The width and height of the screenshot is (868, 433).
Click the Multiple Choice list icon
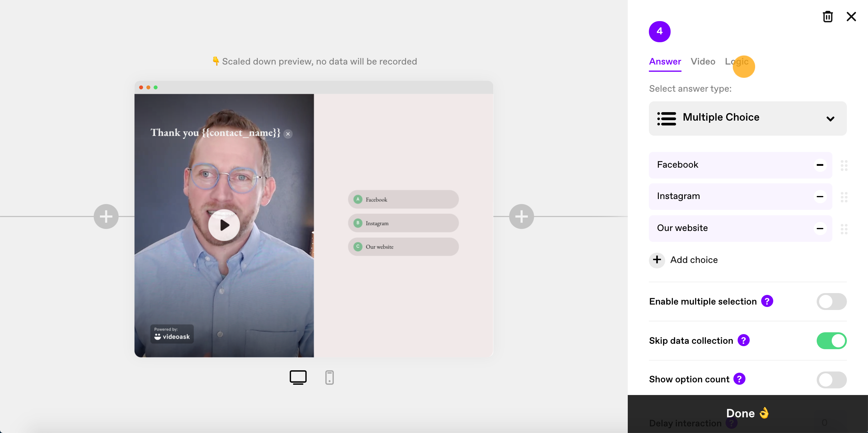tap(666, 119)
